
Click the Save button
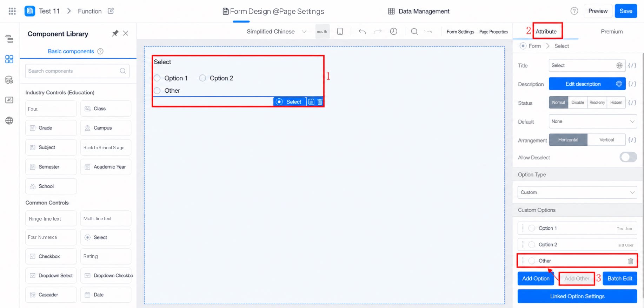point(626,11)
